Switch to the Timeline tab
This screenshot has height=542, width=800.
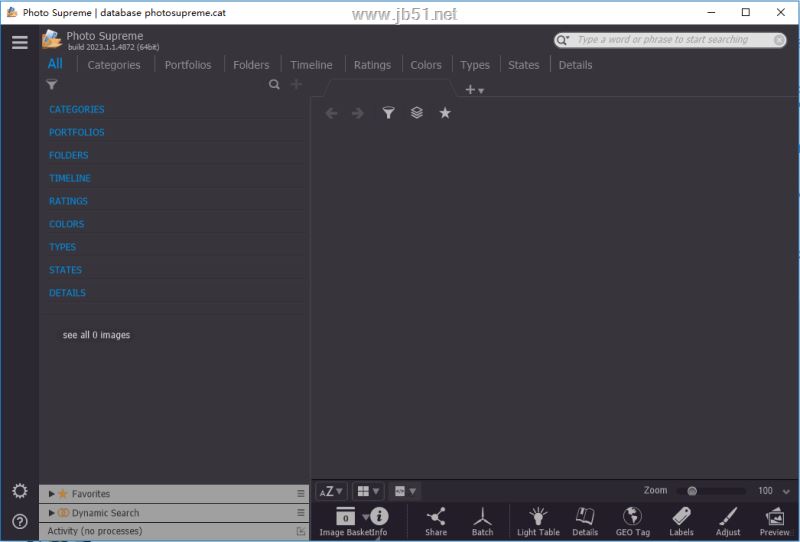311,65
